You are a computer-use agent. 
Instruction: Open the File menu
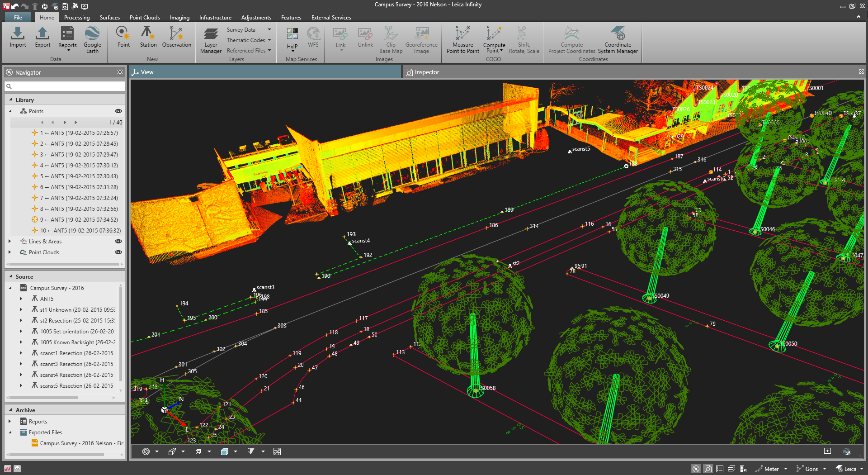click(18, 17)
